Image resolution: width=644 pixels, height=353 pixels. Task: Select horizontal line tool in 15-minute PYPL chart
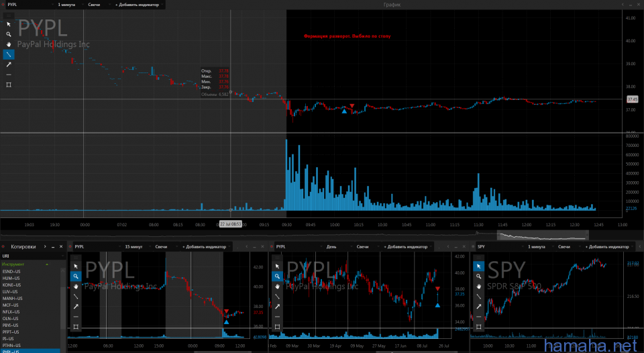(76, 317)
